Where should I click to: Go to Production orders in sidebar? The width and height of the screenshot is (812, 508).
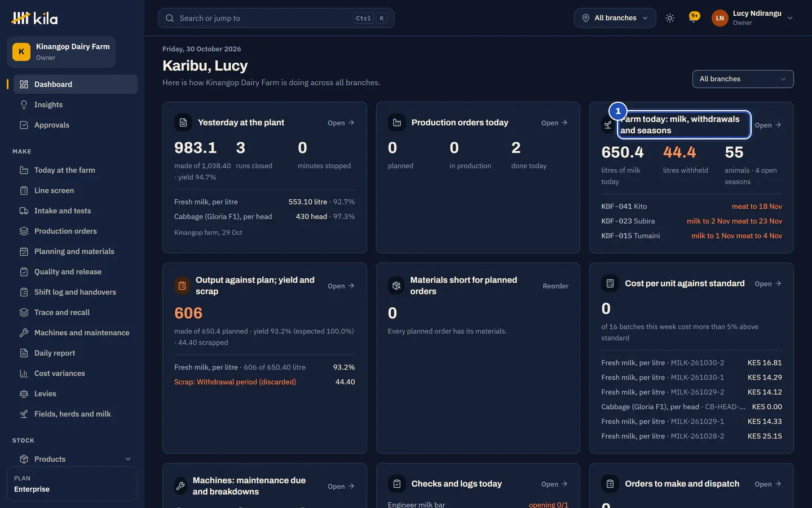click(76, 231)
